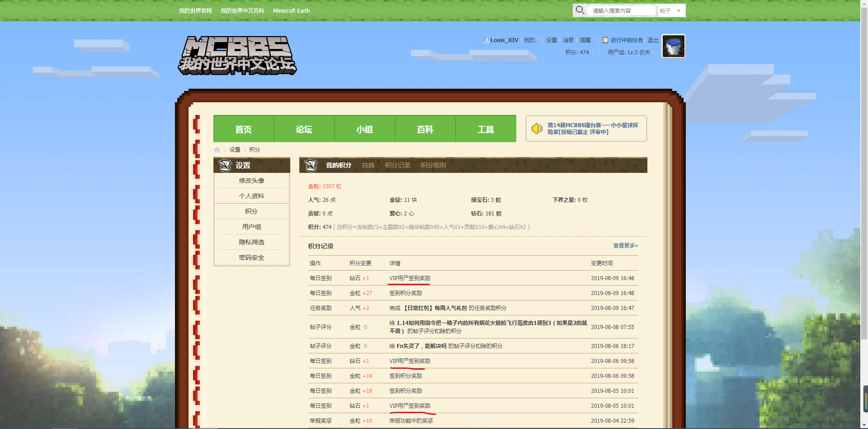Click the MCBBS forum logo
The image size is (868, 429).
tap(237, 56)
